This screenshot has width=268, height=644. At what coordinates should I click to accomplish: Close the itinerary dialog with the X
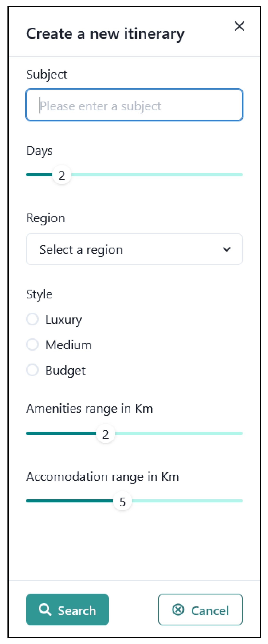[x=239, y=26]
